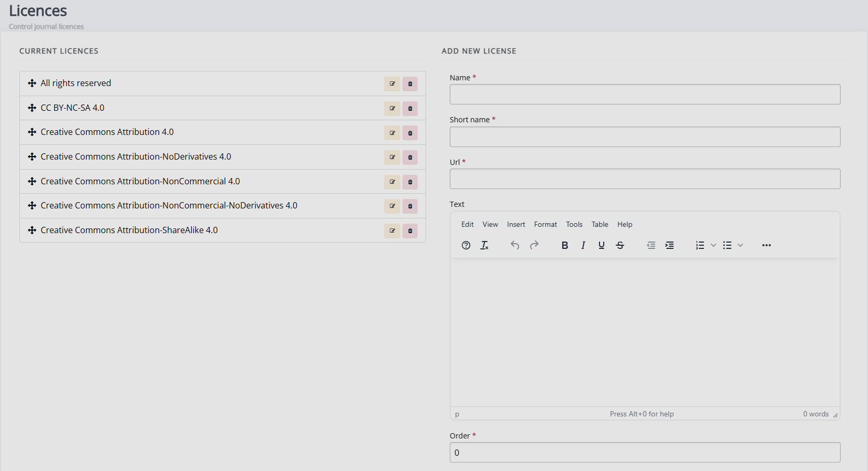Click the Url input field

[645, 179]
